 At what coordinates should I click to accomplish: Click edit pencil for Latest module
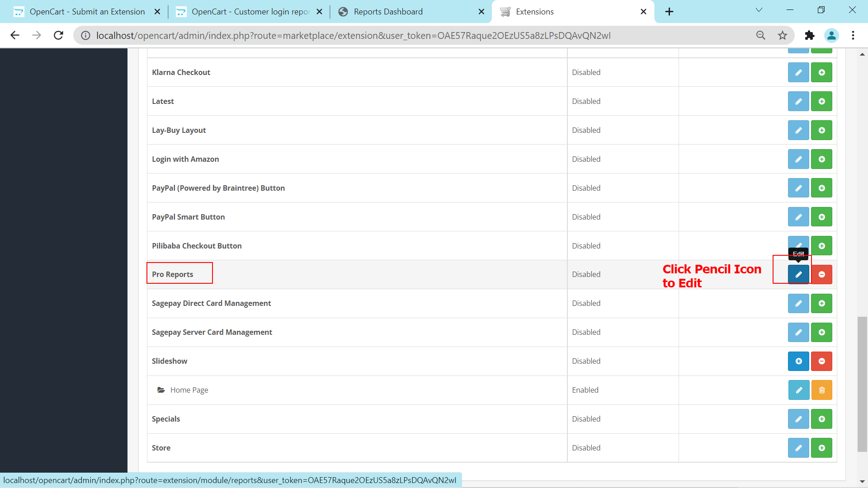pos(798,101)
